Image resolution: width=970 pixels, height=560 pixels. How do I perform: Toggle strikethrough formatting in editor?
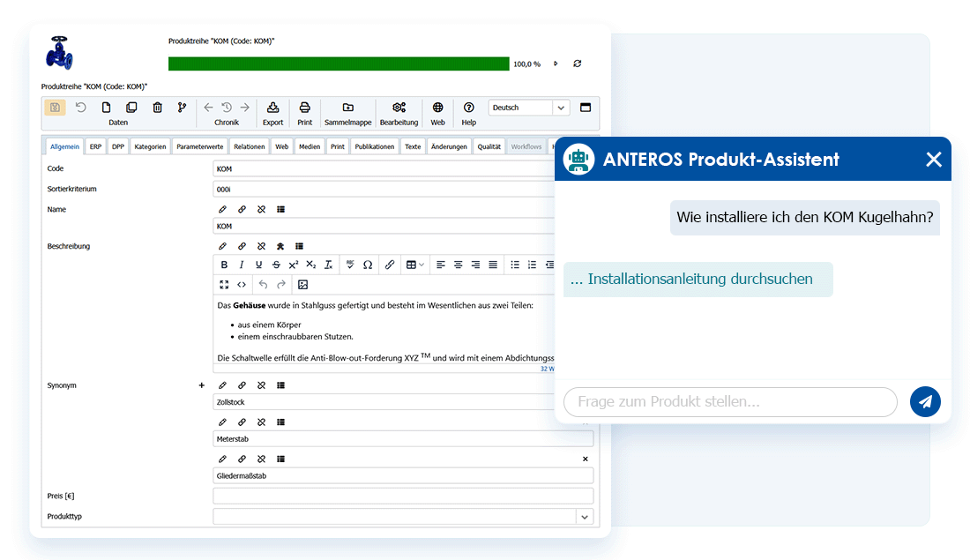tap(276, 265)
